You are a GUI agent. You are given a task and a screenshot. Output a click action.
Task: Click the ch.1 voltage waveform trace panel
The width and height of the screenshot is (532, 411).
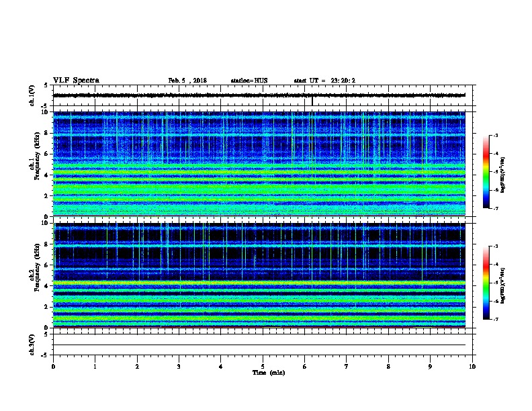(x=263, y=95)
